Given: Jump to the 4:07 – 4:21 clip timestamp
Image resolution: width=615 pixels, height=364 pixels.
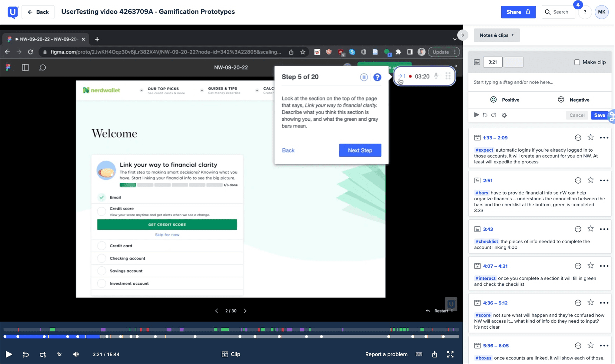Looking at the screenshot, I should tap(495, 266).
